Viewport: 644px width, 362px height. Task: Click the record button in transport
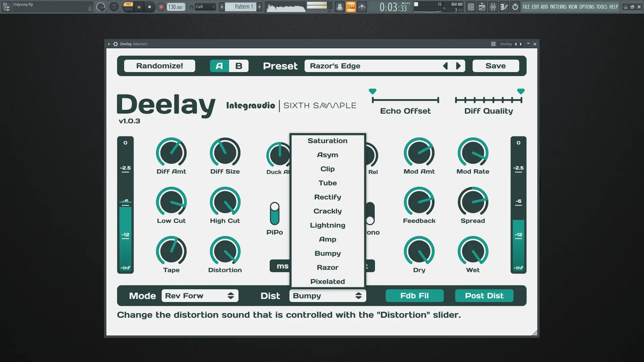click(161, 7)
